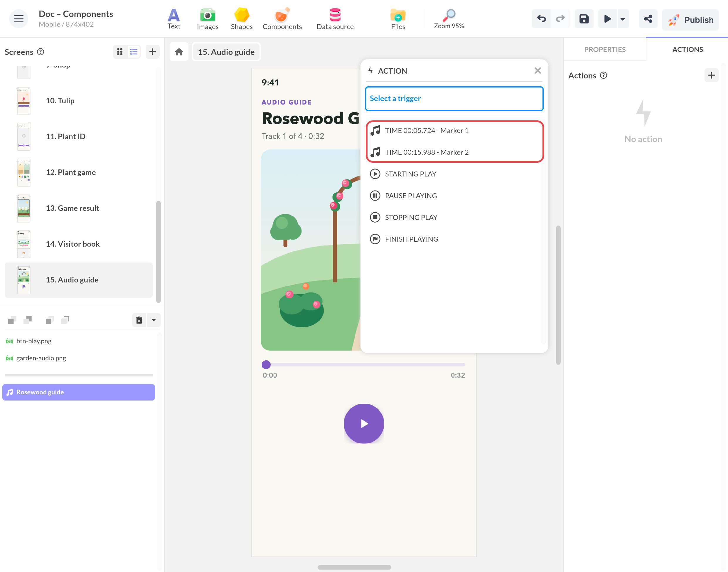This screenshot has width=728, height=572.
Task: Undo the last change
Action: pos(541,19)
